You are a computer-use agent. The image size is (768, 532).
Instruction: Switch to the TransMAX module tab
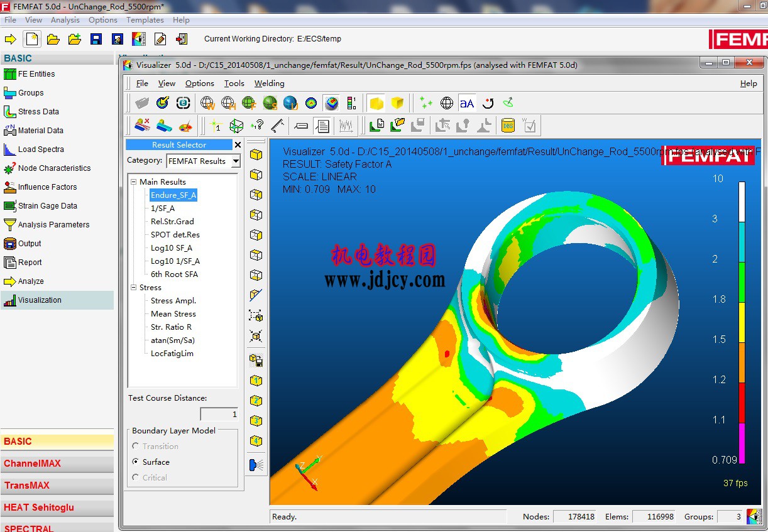(57, 486)
